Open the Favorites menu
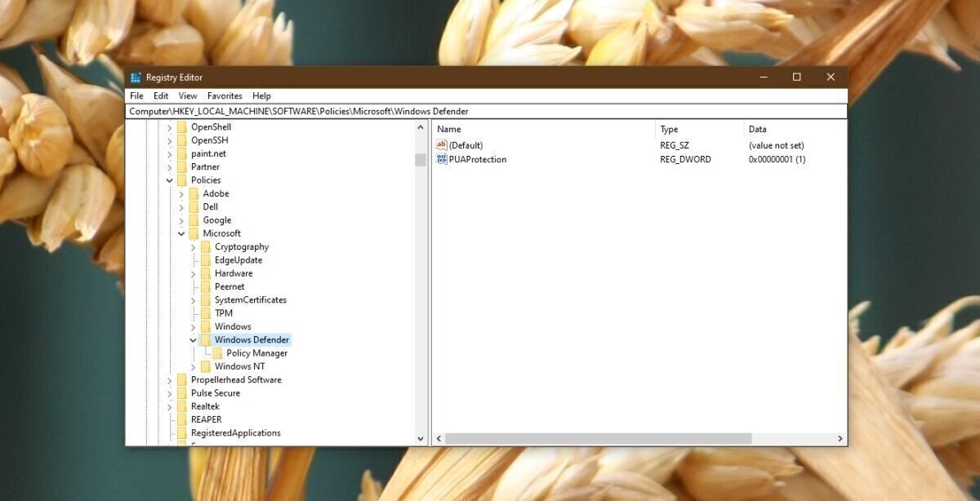 (225, 95)
